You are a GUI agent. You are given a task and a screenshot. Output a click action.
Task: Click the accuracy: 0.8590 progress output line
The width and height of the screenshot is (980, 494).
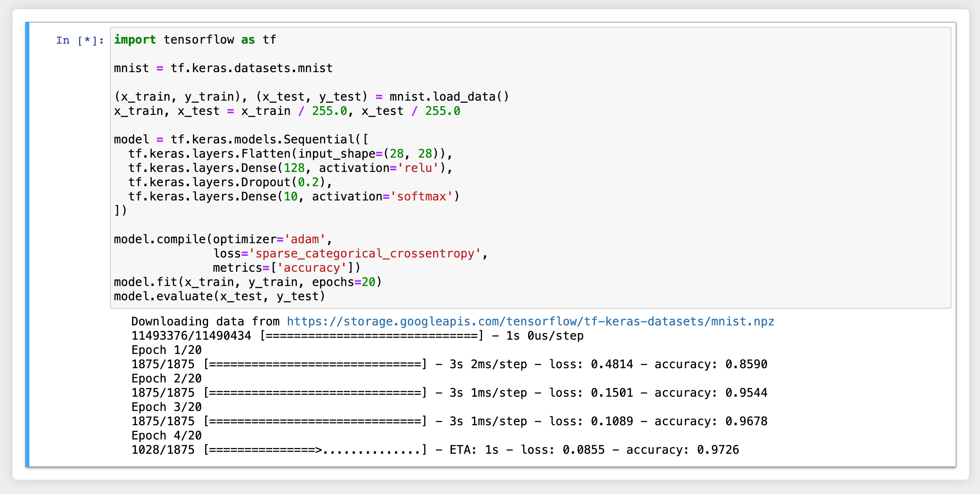[449, 364]
